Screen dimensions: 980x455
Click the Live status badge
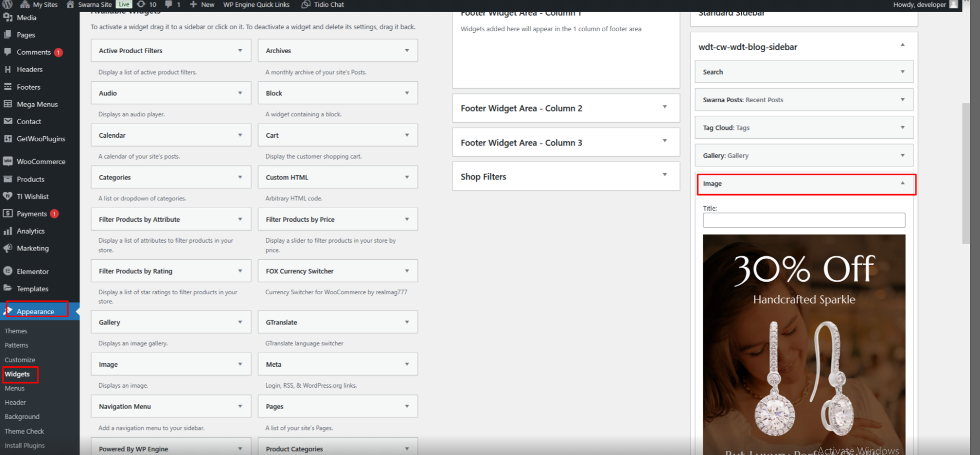click(124, 4)
